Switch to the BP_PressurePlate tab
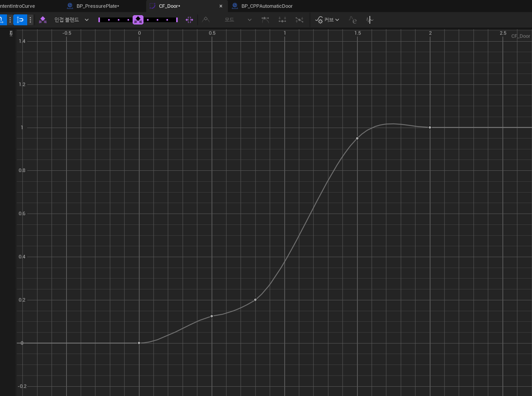 98,6
